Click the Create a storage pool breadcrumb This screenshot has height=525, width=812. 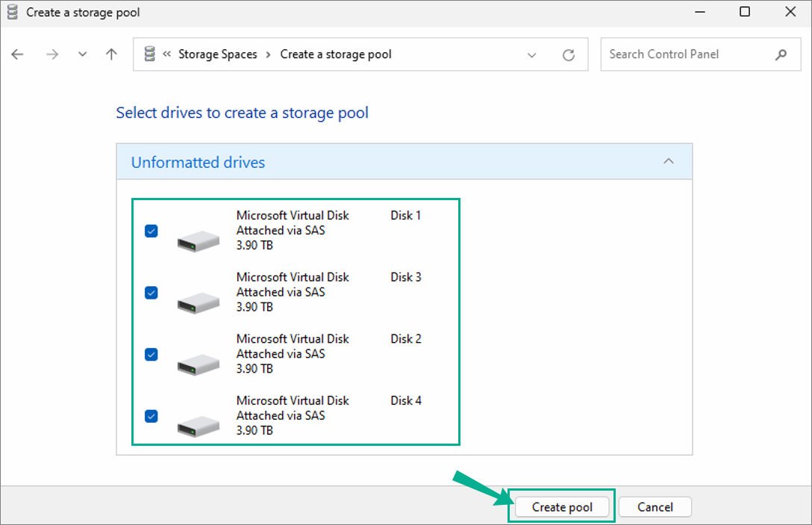point(336,55)
